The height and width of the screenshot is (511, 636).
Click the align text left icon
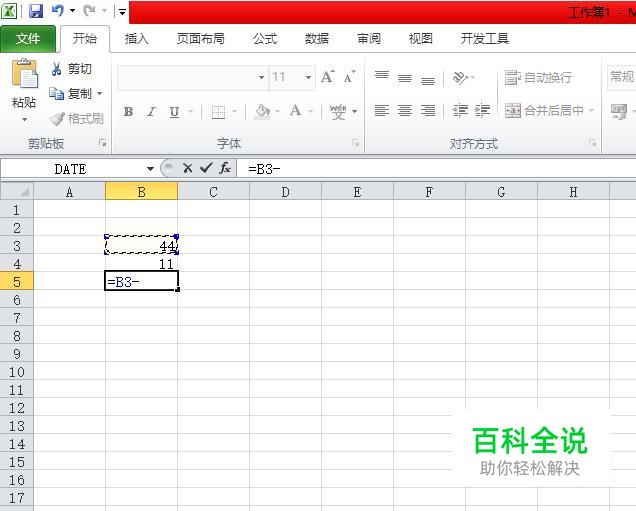[382, 110]
